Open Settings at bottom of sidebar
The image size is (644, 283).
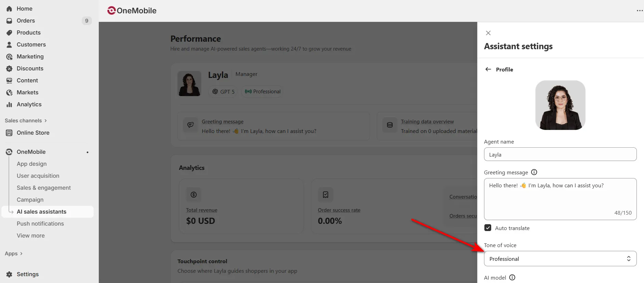click(x=48, y=274)
